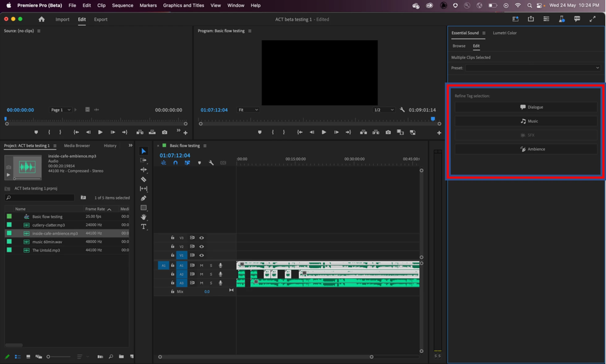Viewport: 606px width, 364px height.
Task: Select the Pen tool
Action: (143, 198)
